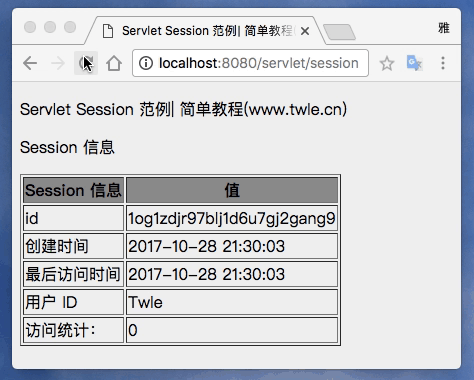The height and width of the screenshot is (380, 474).
Task: Open the Google Translate extension icon
Action: [415, 63]
